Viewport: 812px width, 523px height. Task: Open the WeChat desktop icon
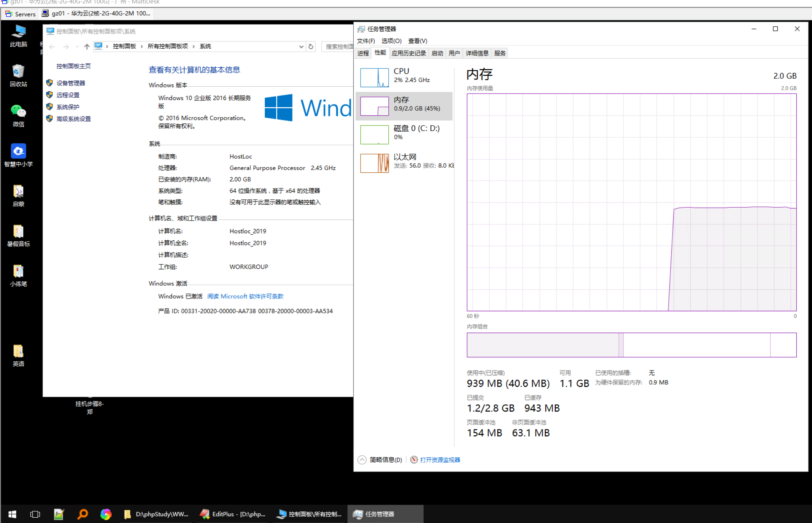tap(18, 111)
